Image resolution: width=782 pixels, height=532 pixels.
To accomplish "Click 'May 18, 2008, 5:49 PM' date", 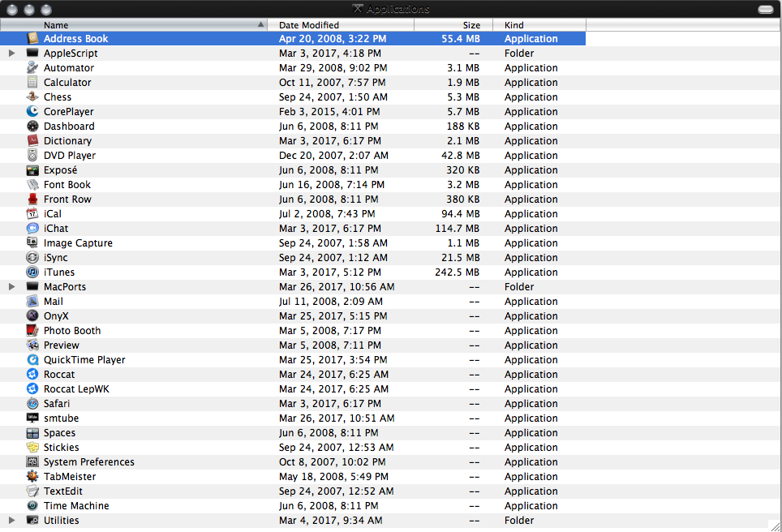I will (x=333, y=476).
